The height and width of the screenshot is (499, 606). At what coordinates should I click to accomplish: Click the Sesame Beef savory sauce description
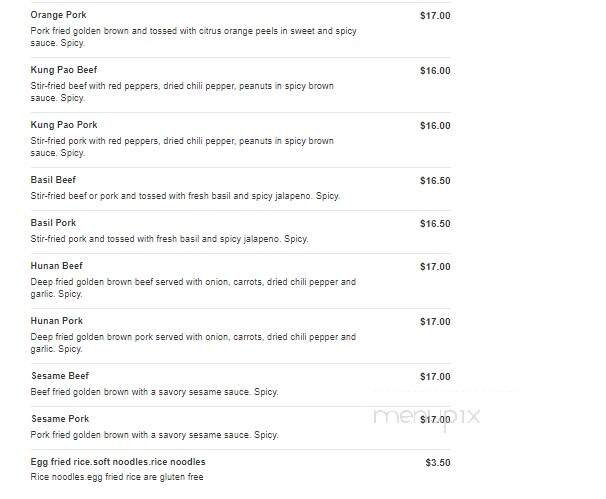tap(154, 392)
